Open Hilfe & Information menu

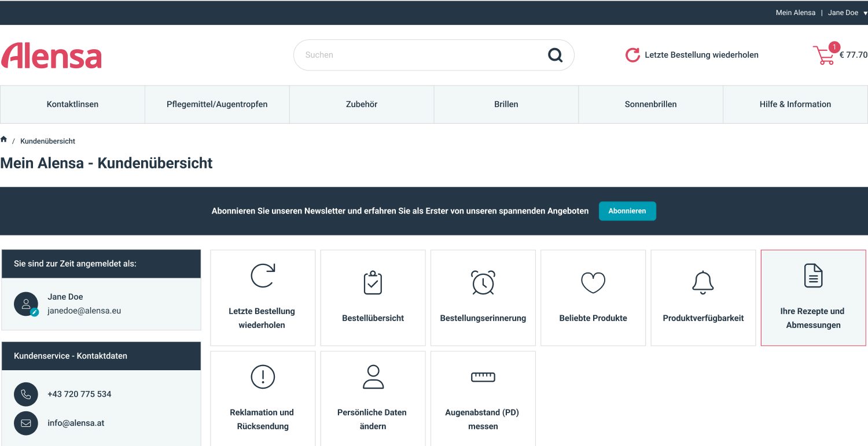tap(795, 104)
